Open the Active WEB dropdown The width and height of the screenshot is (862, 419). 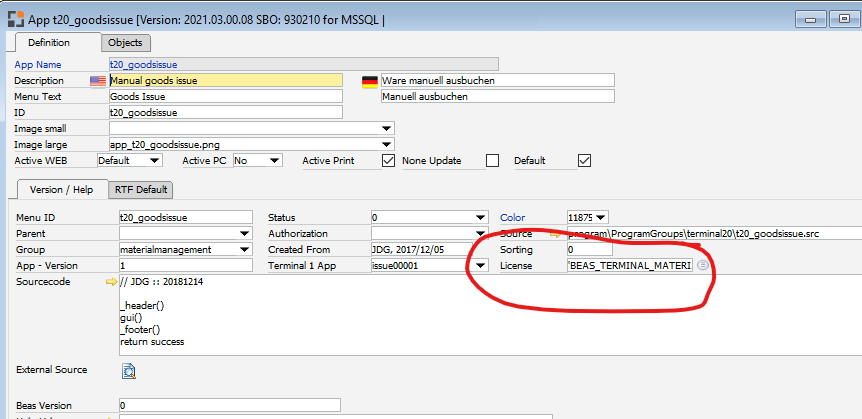[x=154, y=160]
